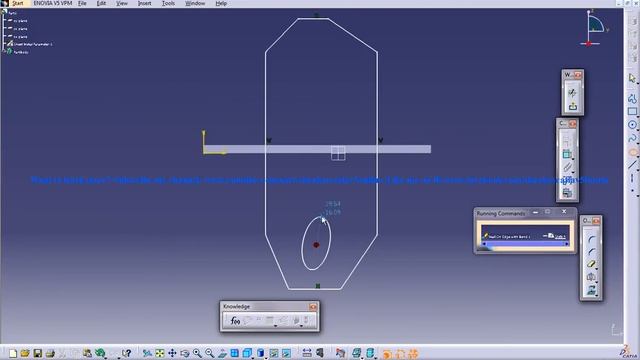Open the File menu
The height and width of the screenshot is (360, 640).
(82, 3)
